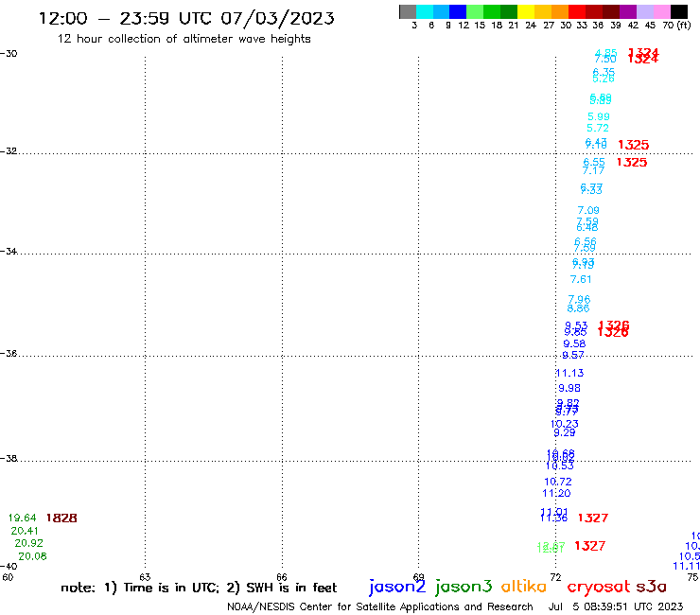This screenshot has height=615, width=700.
Task: Click the '70 (ft)' label on the color scale
Action: click(x=676, y=25)
